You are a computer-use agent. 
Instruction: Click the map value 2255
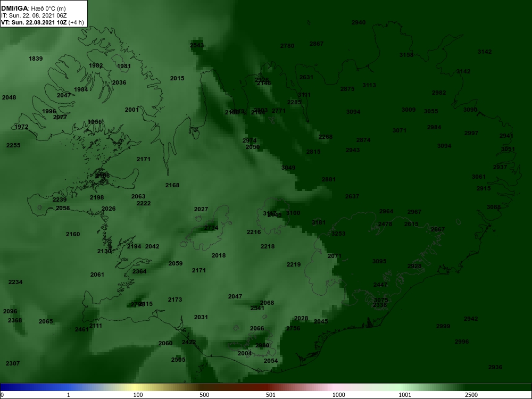13,145
